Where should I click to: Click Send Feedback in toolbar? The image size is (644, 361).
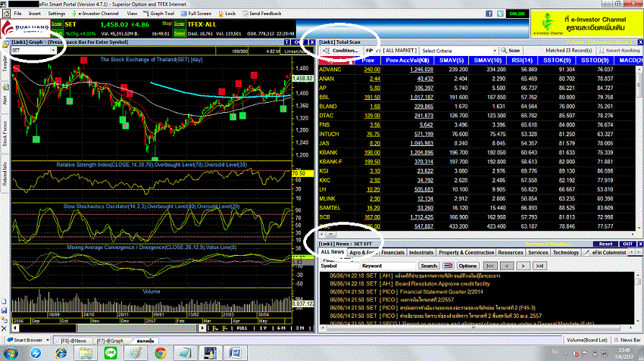(x=261, y=14)
